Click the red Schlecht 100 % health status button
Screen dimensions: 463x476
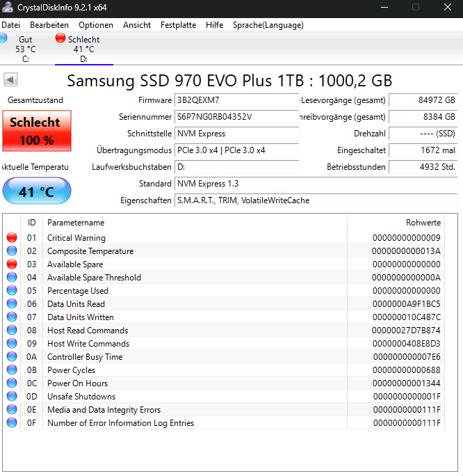(x=37, y=131)
